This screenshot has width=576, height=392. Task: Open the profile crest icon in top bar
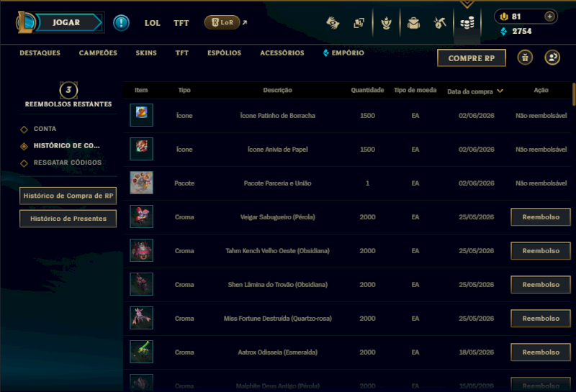[x=386, y=23]
